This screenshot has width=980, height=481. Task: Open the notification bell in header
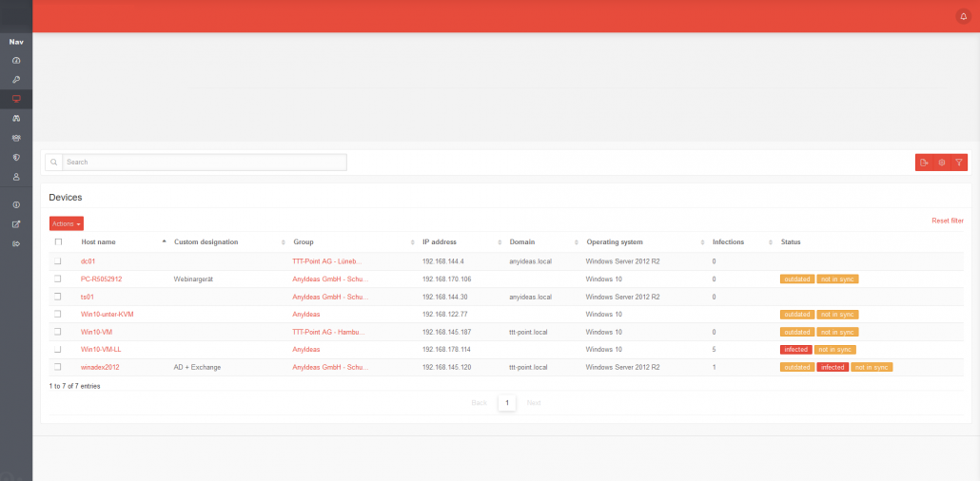963,16
